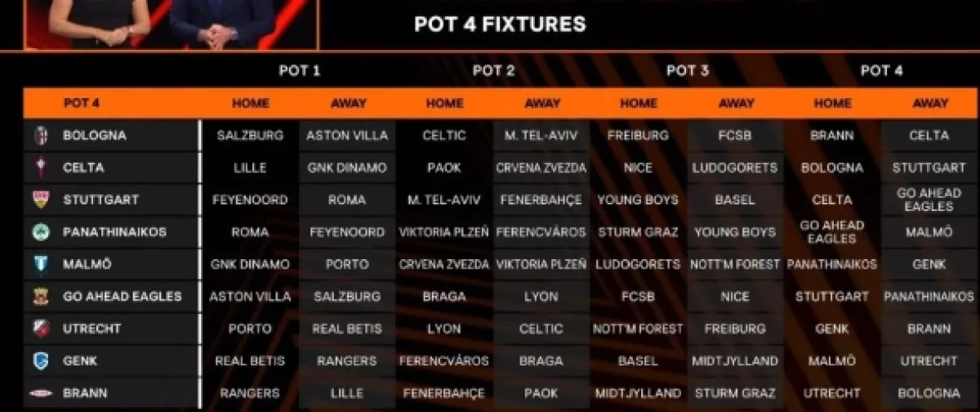Click the orange POT 4 header label
This screenshot has height=412, width=980.
pyautogui.click(x=81, y=104)
